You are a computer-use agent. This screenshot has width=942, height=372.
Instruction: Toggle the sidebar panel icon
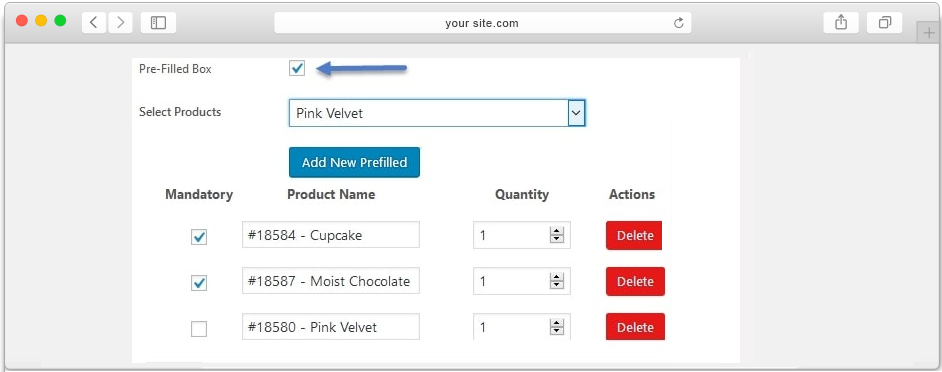(158, 23)
